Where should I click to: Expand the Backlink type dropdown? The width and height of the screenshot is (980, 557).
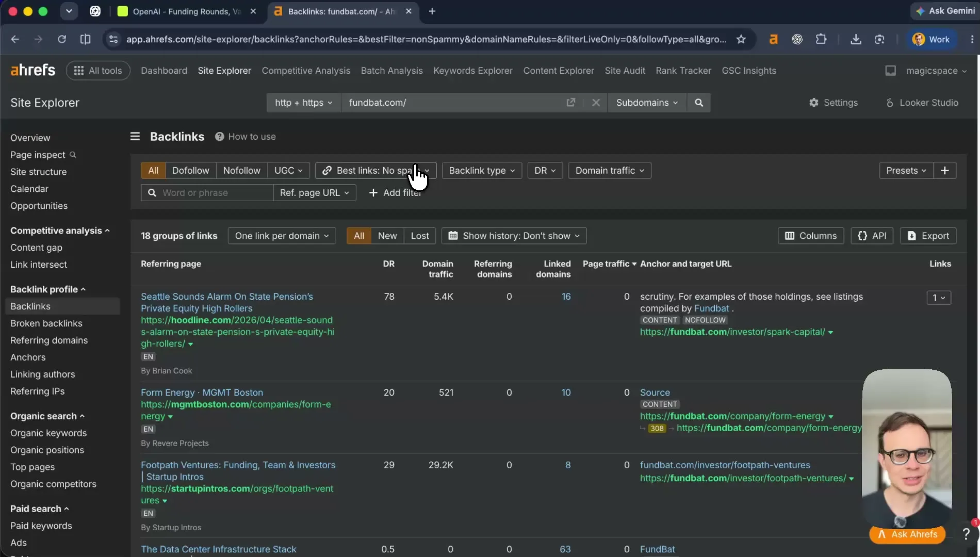[482, 171]
